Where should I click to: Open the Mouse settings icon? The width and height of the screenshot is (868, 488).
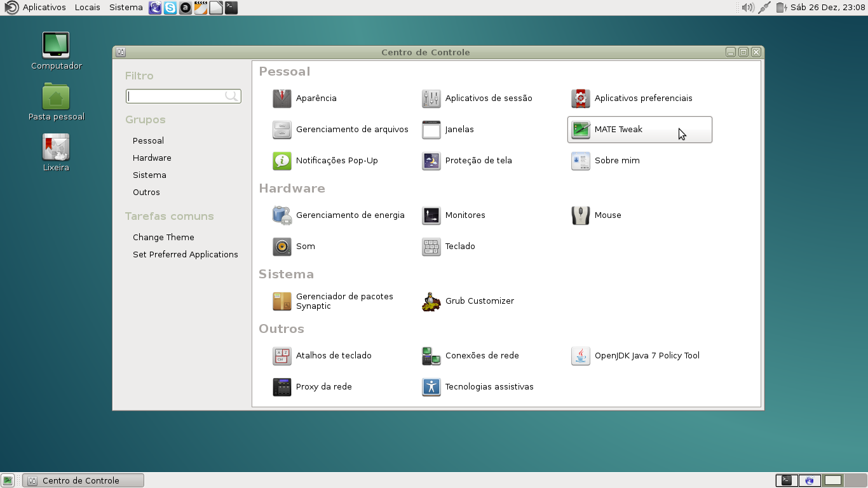581,215
